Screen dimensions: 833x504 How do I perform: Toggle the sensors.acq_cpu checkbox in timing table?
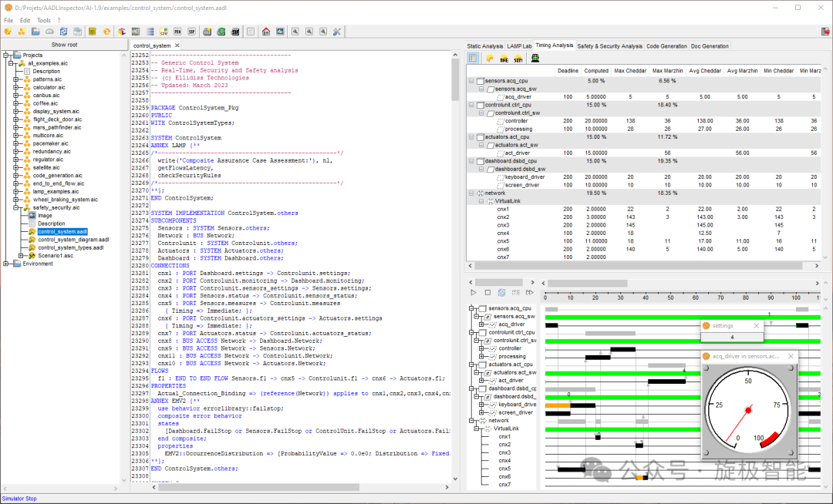tap(480, 81)
